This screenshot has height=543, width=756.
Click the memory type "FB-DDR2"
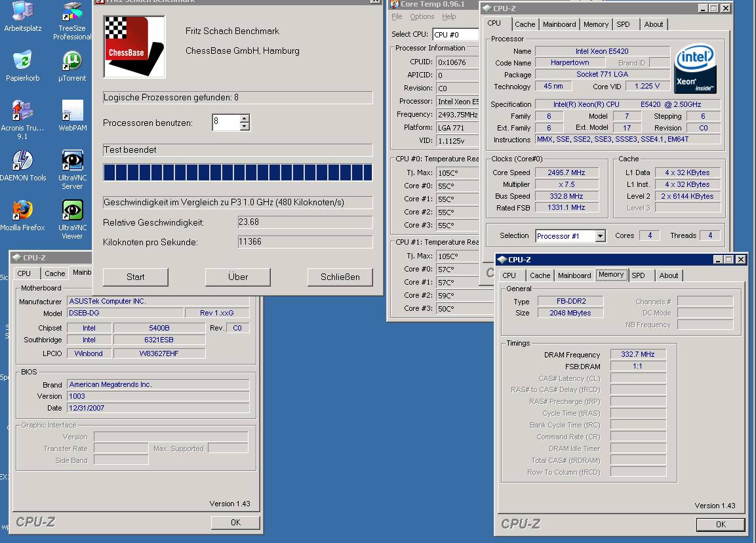point(571,302)
